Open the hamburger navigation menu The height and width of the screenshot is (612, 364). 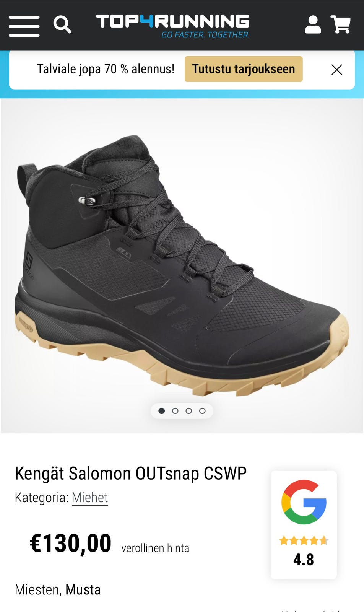point(24,26)
